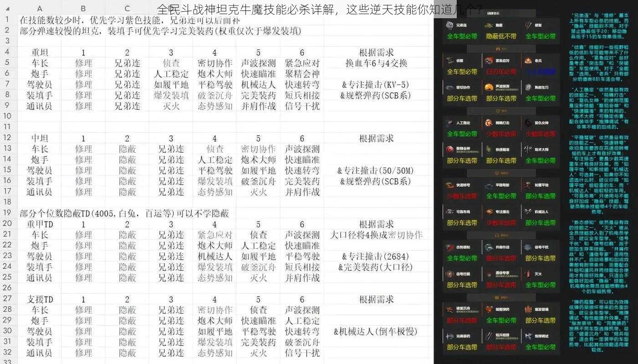
Task: Click the 快速转弯 skill icon in the panel
Action: 449,186
